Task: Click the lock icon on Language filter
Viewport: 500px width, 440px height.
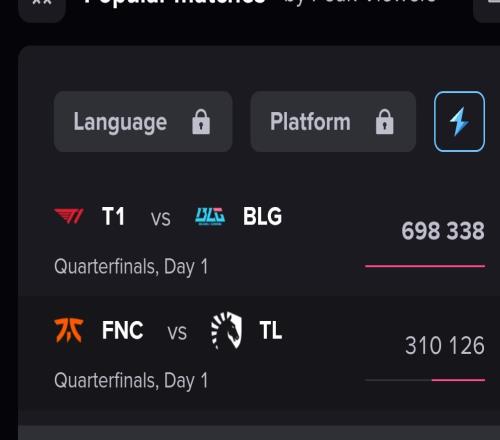Action: (201, 122)
